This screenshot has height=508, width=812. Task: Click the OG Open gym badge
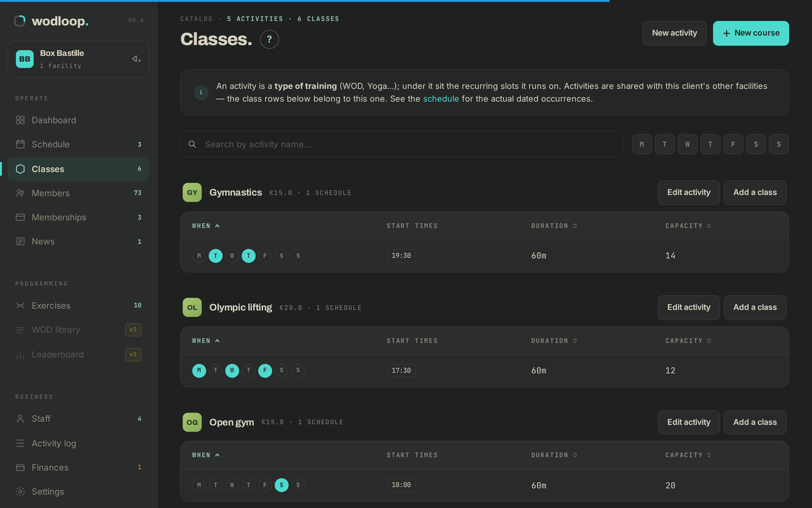pyautogui.click(x=192, y=422)
